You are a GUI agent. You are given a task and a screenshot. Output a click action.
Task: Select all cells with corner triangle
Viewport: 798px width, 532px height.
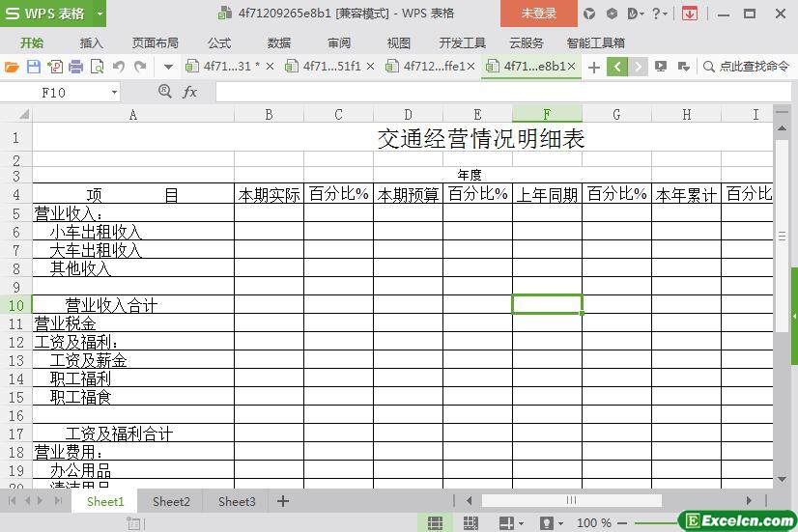[x=22, y=115]
